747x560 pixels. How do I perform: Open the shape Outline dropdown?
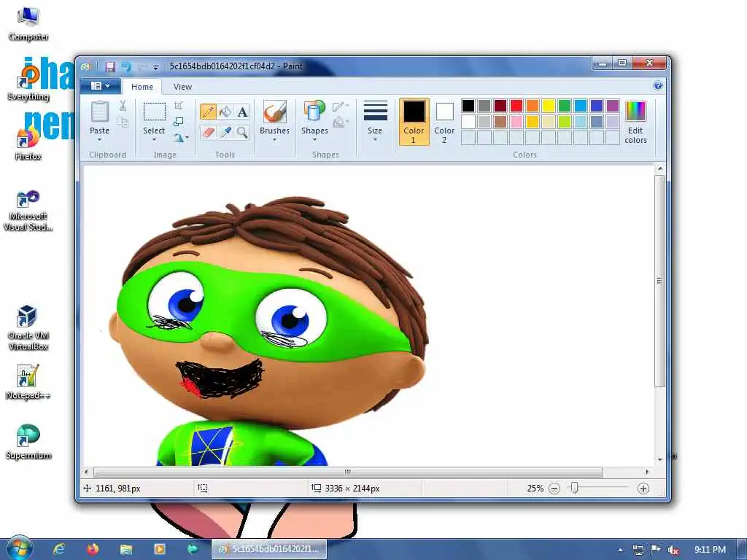[x=340, y=106]
